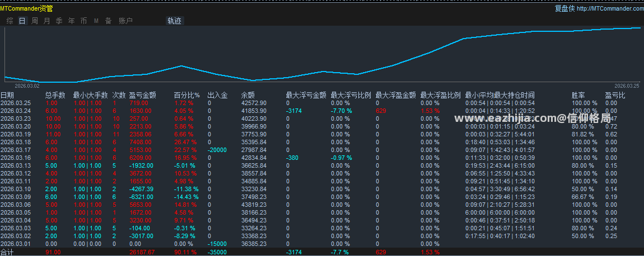Image resolution: width=644 pixels, height=256 pixels.
Task: Open the 备 tab
Action: 109,21
